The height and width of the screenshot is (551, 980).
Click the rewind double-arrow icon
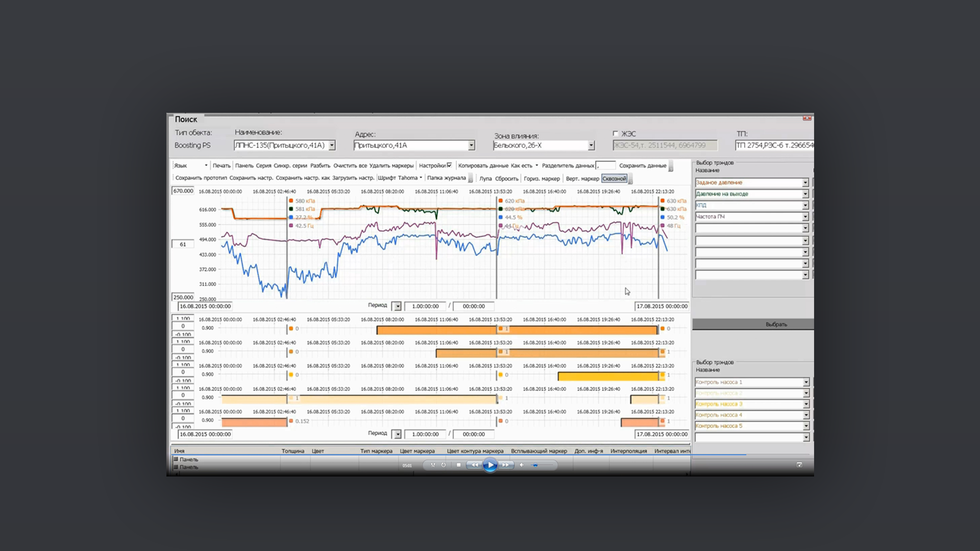(x=475, y=465)
